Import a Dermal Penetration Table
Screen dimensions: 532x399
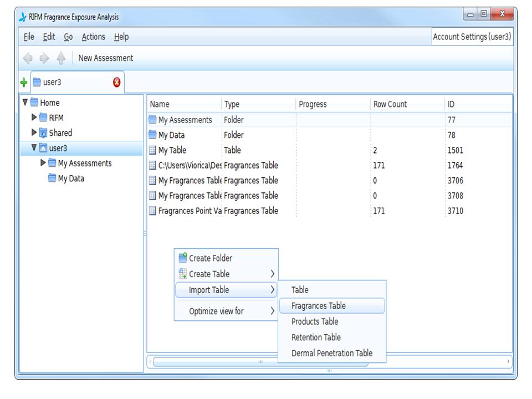(332, 353)
